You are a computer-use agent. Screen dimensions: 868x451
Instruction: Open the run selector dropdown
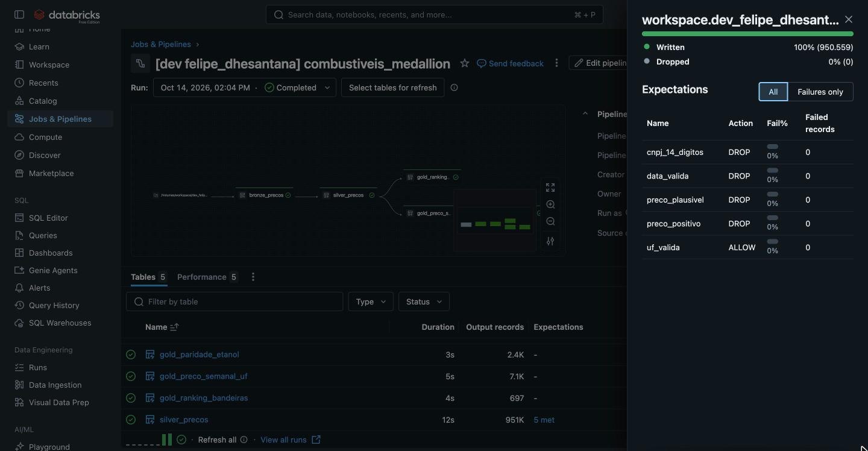coord(245,87)
